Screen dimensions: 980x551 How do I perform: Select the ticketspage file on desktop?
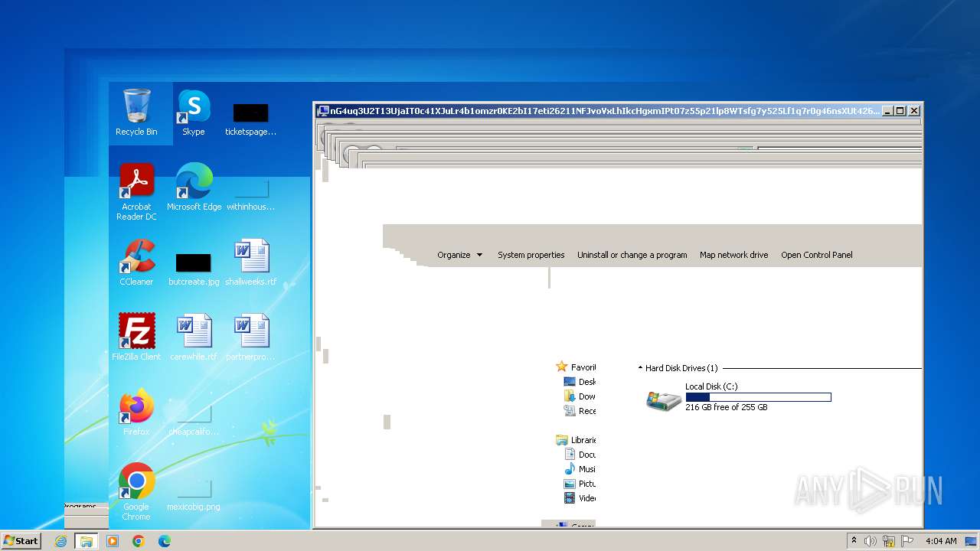(250, 120)
